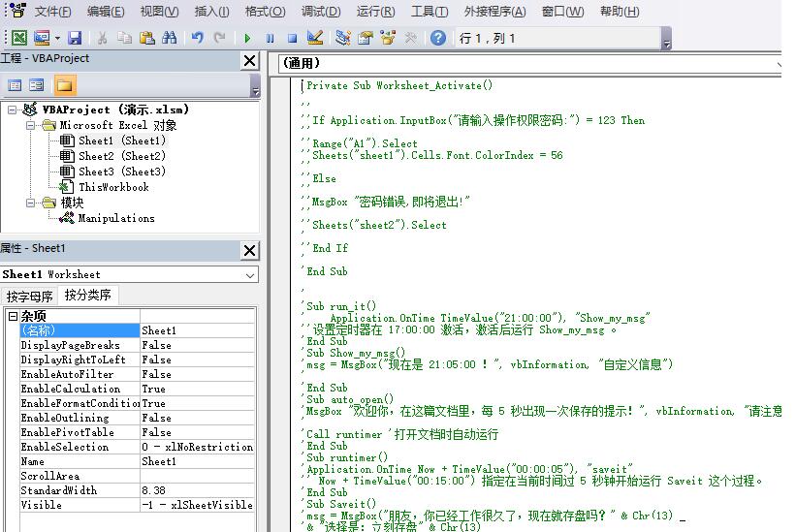Collapse the 模块 folder in the tree
The width and height of the screenshot is (796, 532).
pos(30,203)
